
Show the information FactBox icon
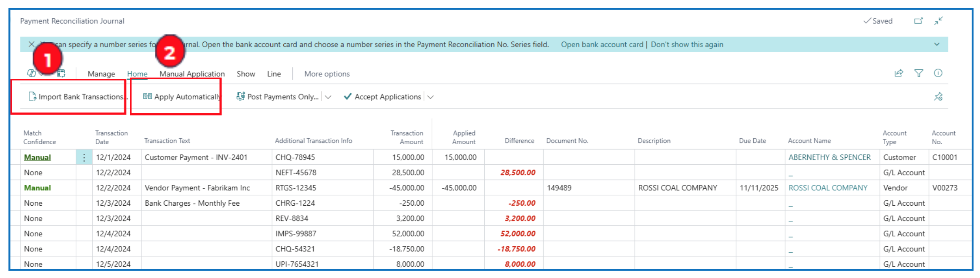tap(938, 73)
